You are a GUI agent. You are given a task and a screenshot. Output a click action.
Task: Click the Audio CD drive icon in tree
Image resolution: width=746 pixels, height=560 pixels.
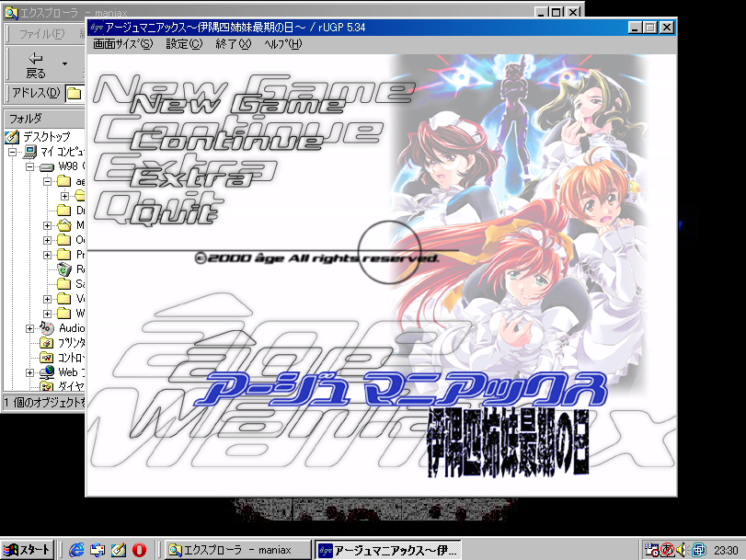[48, 328]
